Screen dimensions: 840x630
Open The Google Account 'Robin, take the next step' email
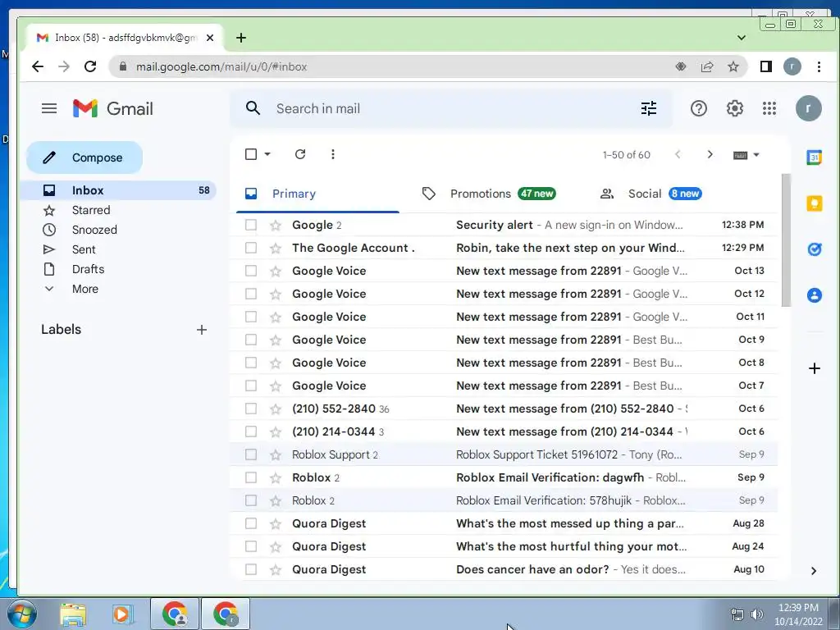point(504,248)
